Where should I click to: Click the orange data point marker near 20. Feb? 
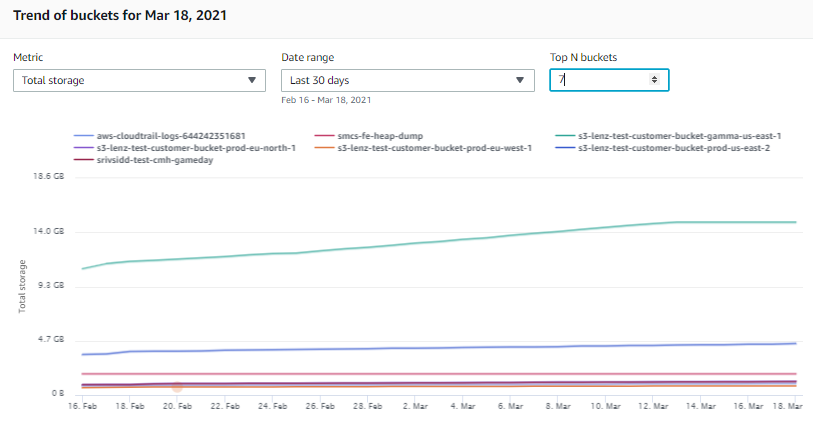[x=177, y=386]
